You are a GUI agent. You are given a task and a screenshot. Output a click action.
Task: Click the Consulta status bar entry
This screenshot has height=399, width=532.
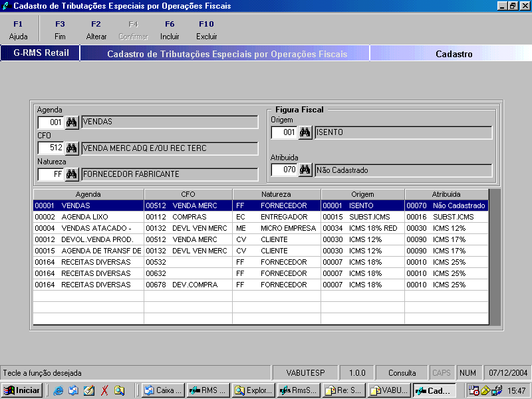tap(402, 373)
